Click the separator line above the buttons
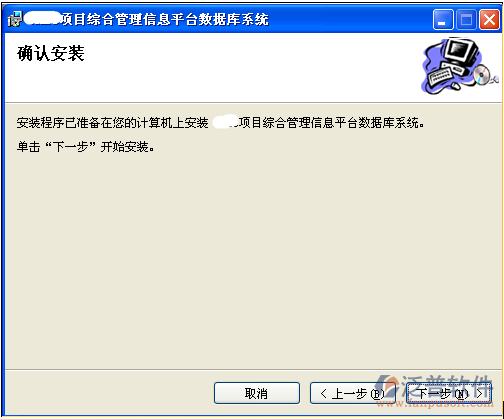504x419 pixels. click(253, 369)
